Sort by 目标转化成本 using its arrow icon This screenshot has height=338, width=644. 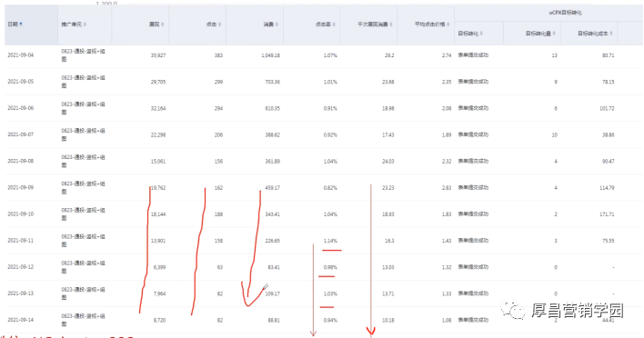611,34
